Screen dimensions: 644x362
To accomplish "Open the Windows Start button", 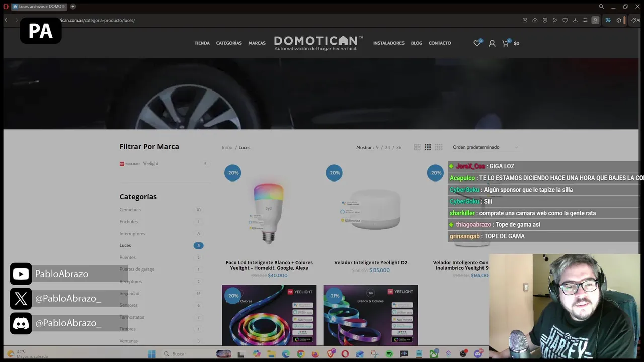I will 151,354.
